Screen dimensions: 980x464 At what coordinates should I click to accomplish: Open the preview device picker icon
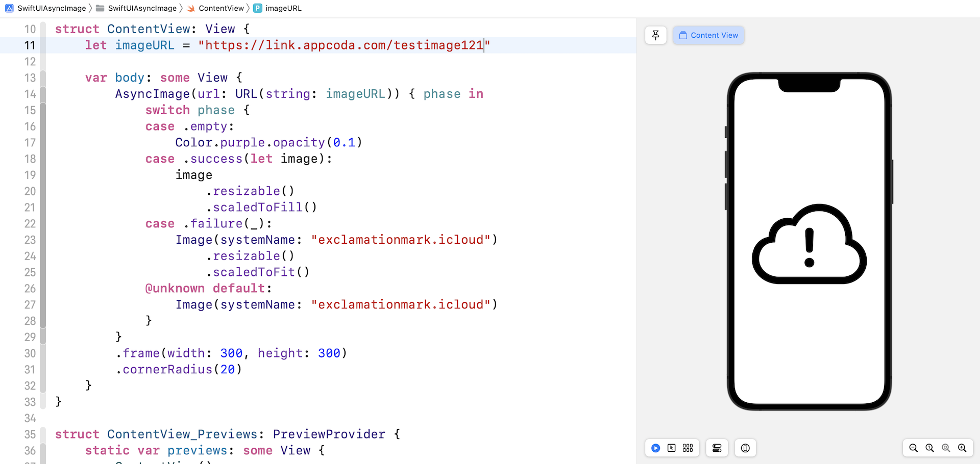pos(745,448)
